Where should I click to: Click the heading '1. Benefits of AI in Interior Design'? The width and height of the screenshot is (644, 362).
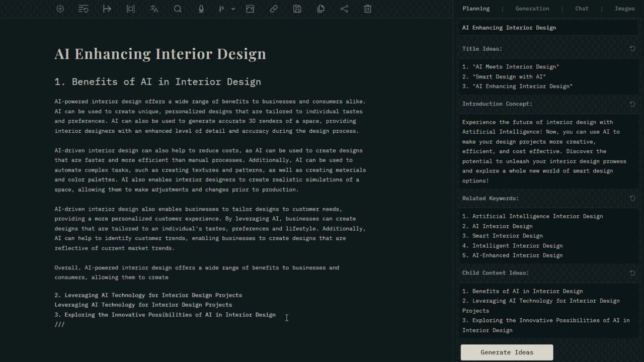[157, 81]
